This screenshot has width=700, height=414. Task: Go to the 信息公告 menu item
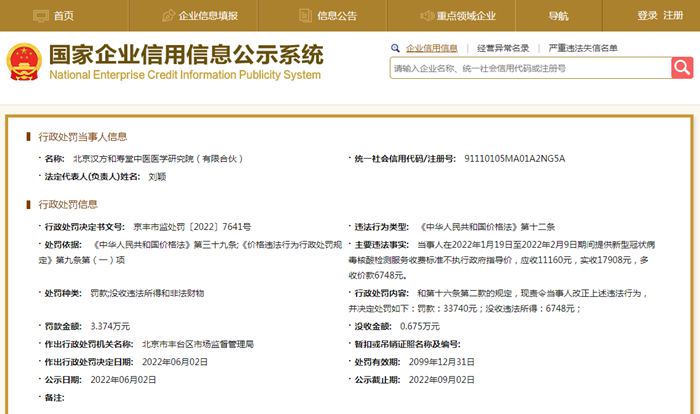pyautogui.click(x=337, y=15)
